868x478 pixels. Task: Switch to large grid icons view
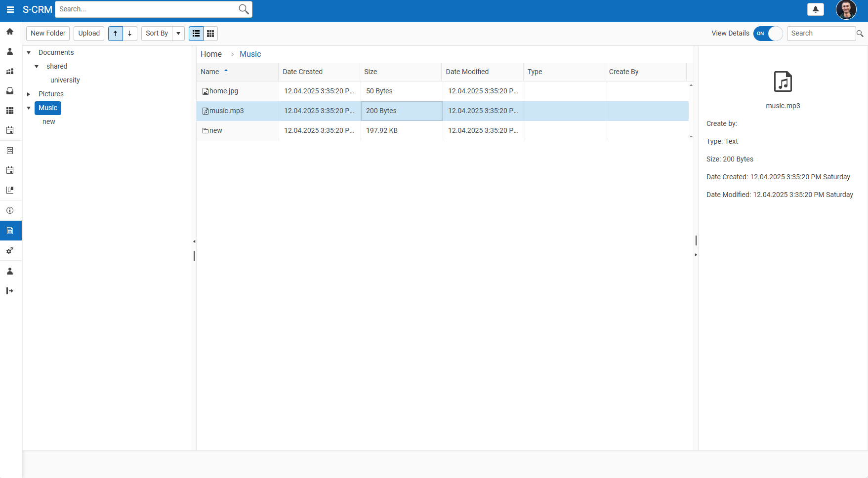pos(210,33)
